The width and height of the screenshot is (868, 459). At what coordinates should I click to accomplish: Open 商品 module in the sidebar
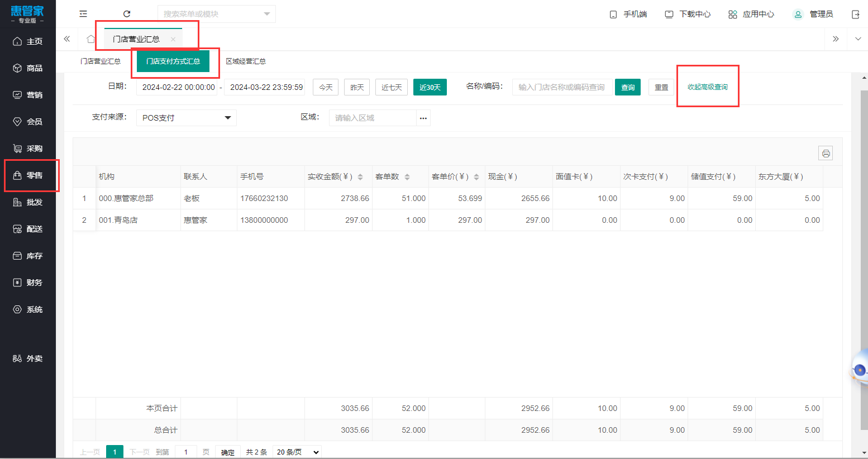point(28,68)
